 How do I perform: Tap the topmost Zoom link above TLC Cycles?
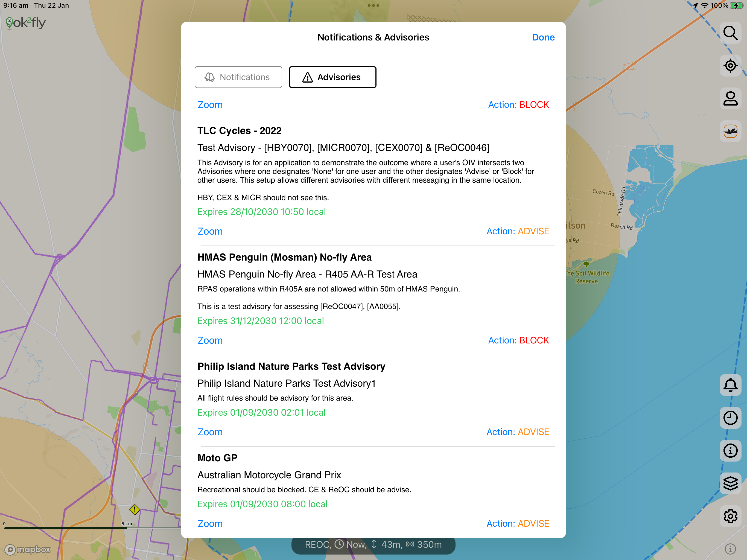pos(210,105)
